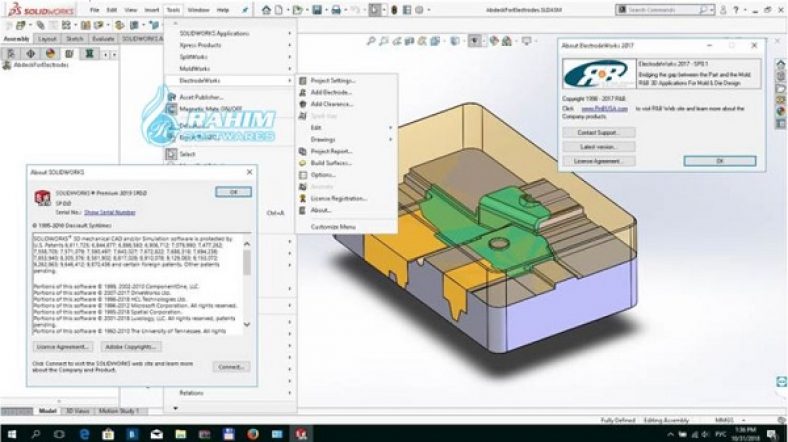Open Project Settings from the ElectrodeWorks submenu
The image size is (788, 442).
point(333,80)
